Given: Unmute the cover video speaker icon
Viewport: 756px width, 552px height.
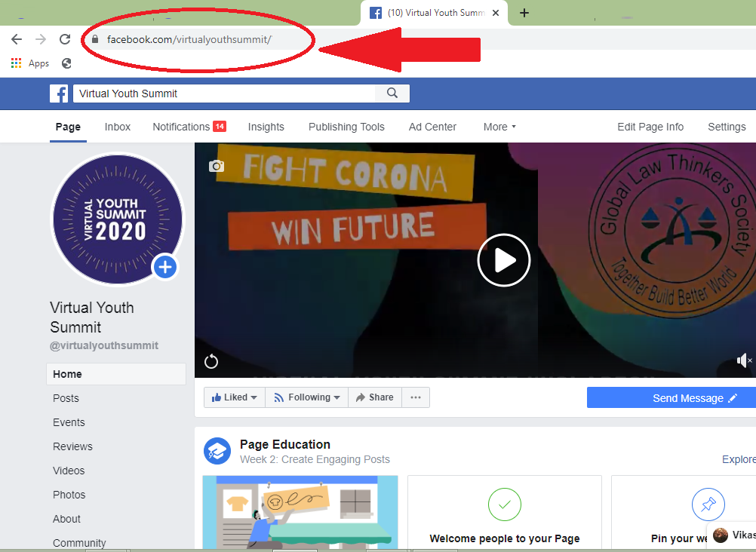Looking at the screenshot, I should pos(744,360).
